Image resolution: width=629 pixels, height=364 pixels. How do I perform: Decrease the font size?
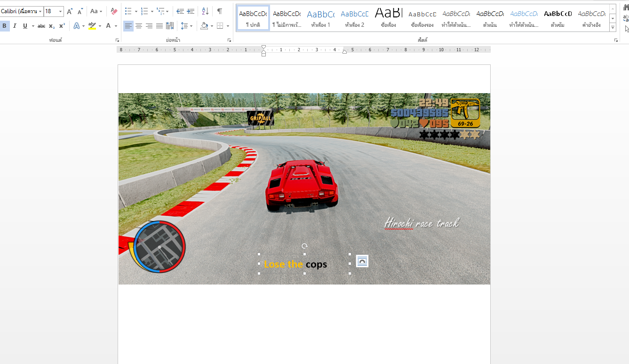(80, 11)
